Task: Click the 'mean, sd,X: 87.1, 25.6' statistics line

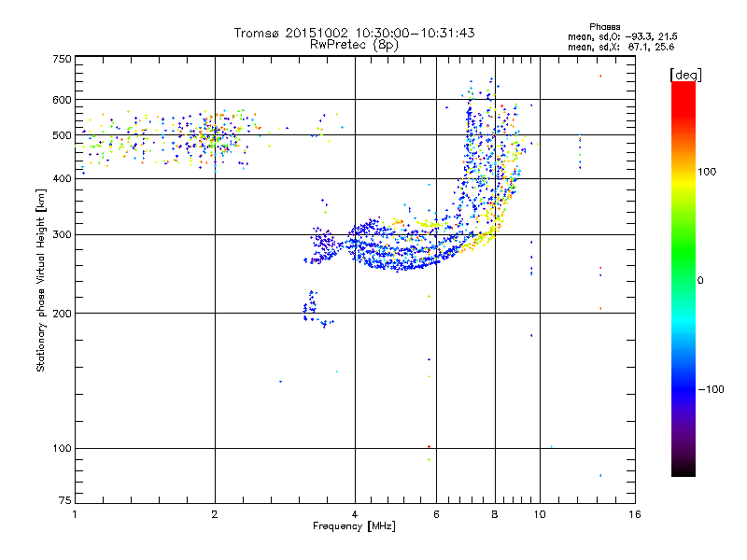Action: tap(621, 47)
